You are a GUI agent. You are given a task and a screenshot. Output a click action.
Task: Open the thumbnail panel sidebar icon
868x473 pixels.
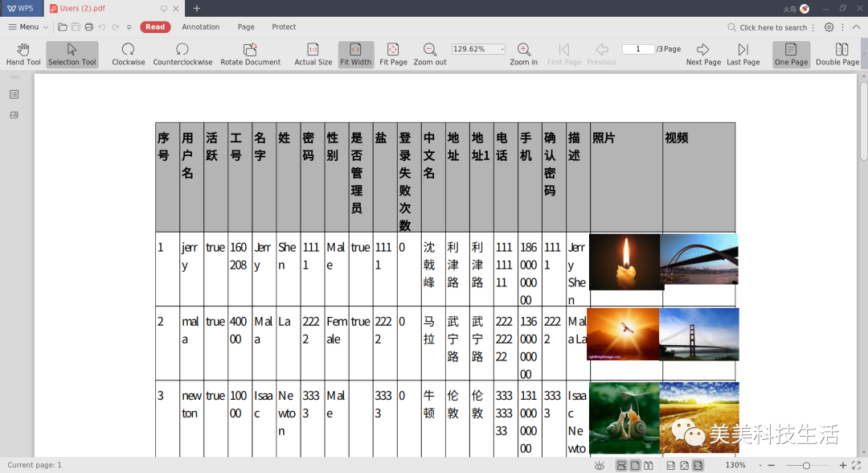tap(14, 115)
